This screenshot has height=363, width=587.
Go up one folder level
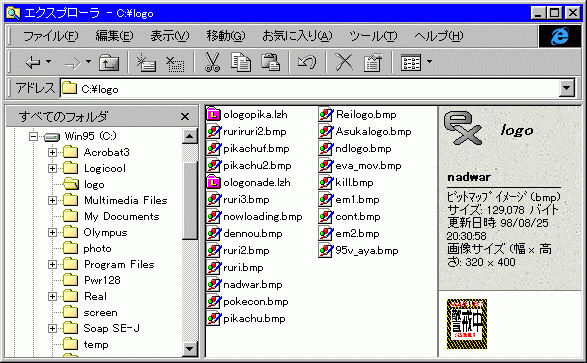[109, 62]
